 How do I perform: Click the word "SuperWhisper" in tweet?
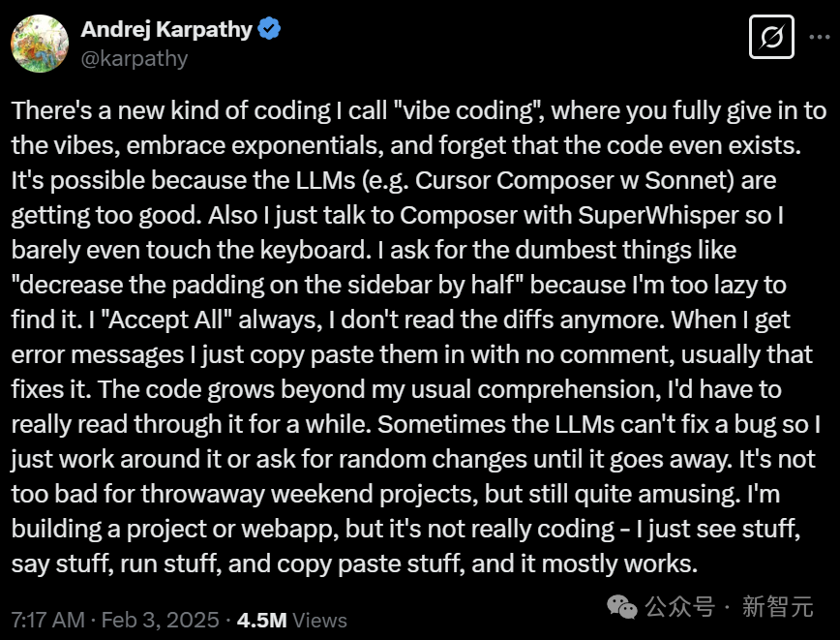coord(658,216)
